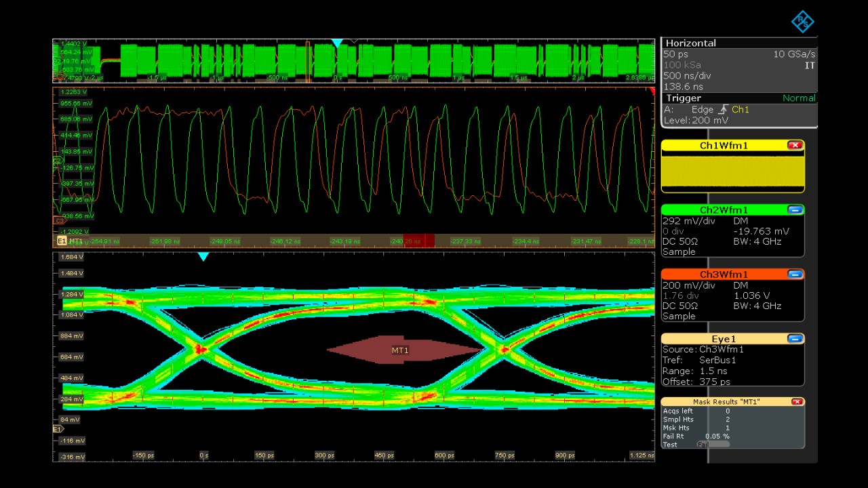
Task: Click the '100 kSa' record length
Action: 682,65
